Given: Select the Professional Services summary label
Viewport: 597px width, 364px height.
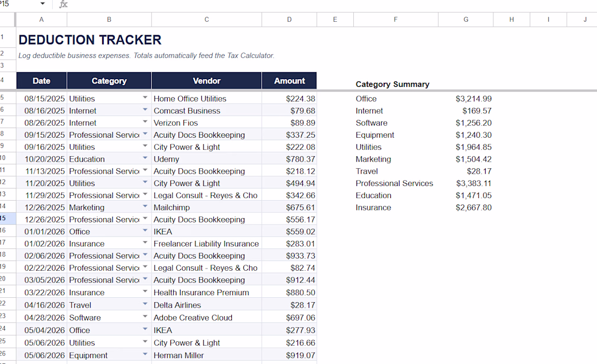Looking at the screenshot, I should click(x=395, y=183).
